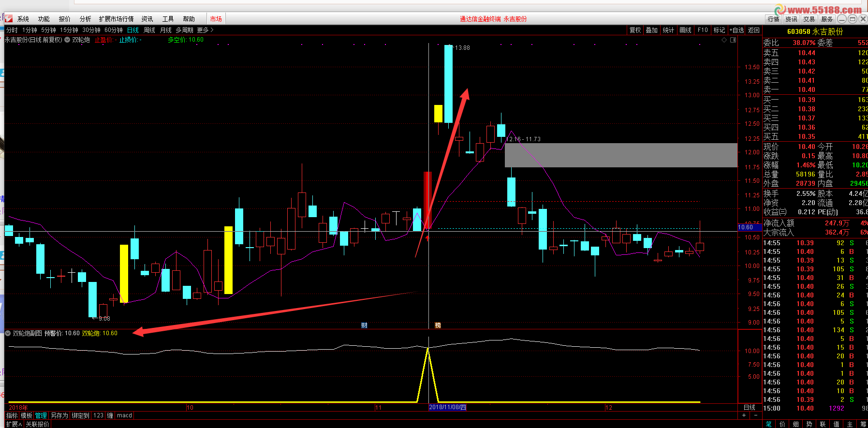This screenshot has width=868, height=428.
Task: Click the 统计 statistics button
Action: 668,30
